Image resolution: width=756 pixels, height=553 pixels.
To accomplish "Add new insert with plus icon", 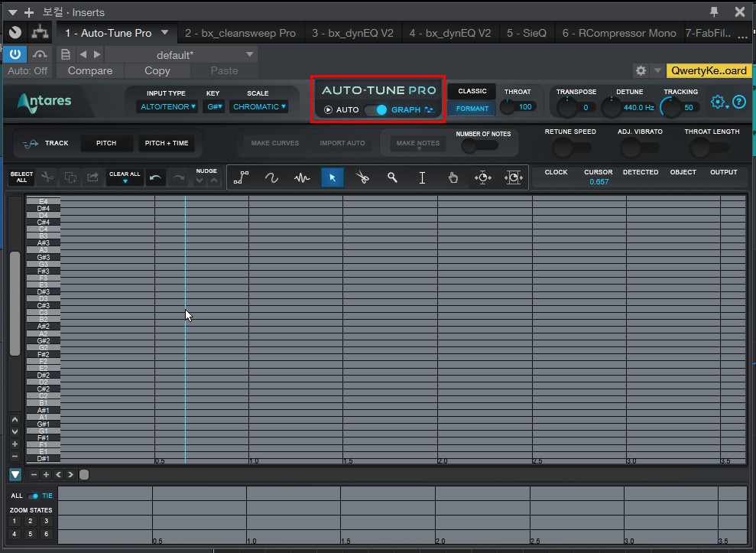I will [x=29, y=12].
